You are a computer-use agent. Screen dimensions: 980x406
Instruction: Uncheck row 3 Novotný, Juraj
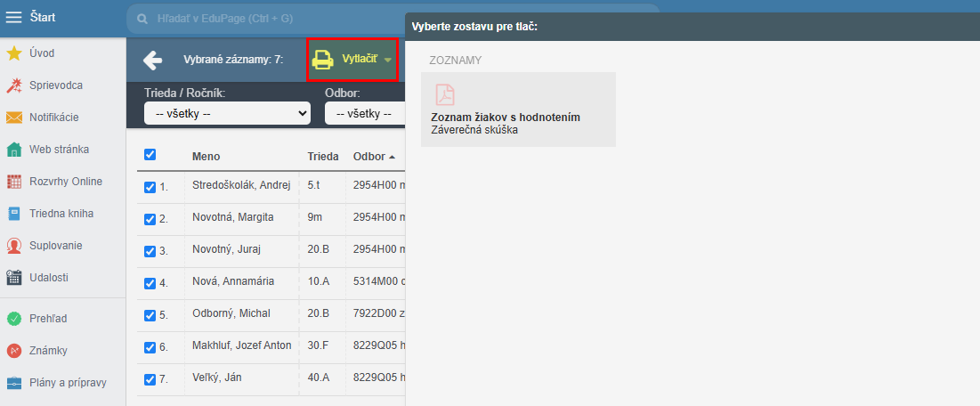[x=150, y=251]
